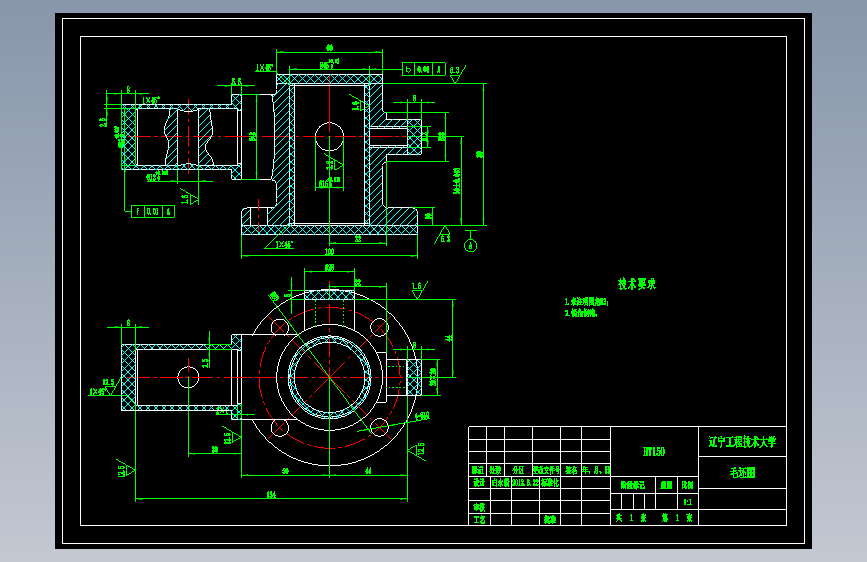Click the 设计 row label in title block
Image resolution: width=867 pixels, height=562 pixels.
479,483
